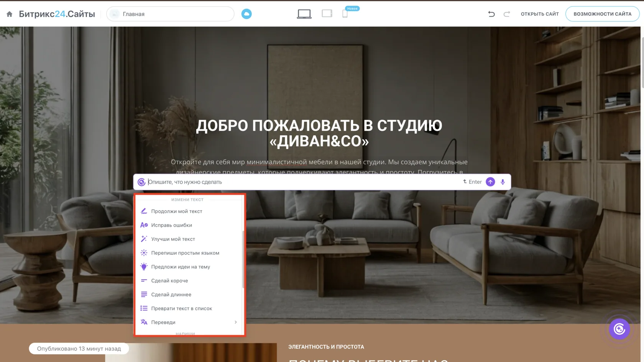The image size is (644, 362).
Task: Click the Битрикс24.Сайты logo
Action: 57,14
